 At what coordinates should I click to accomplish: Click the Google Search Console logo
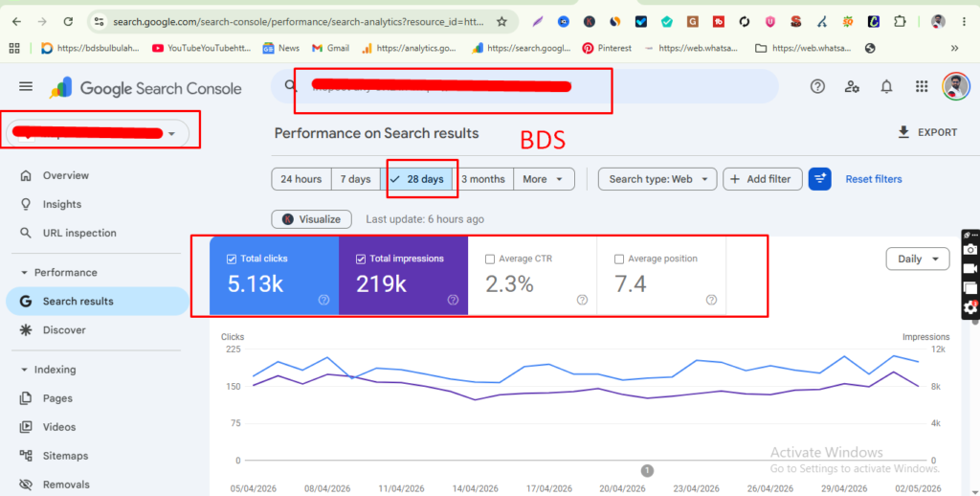click(145, 88)
